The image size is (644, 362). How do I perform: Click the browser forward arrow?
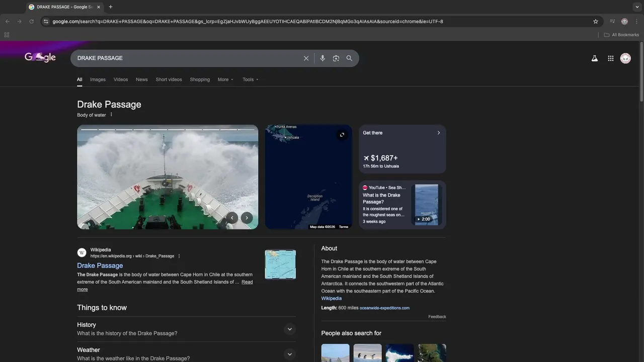pyautogui.click(x=19, y=22)
